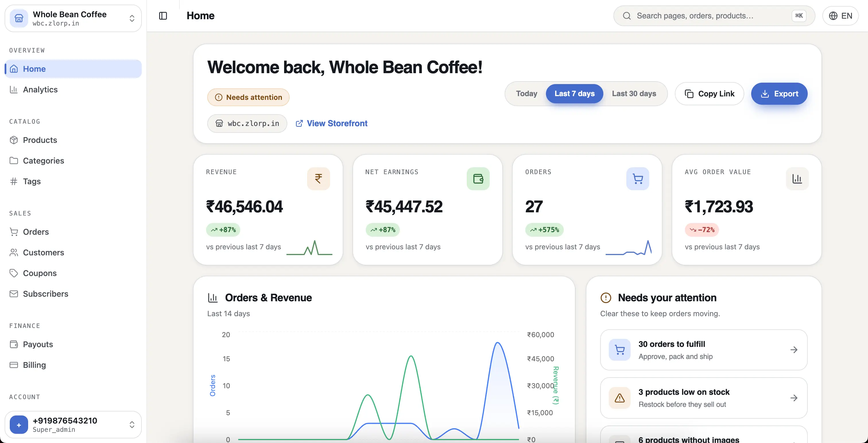Click the Orders card sparkline chart
The image size is (868, 443).
click(628, 248)
